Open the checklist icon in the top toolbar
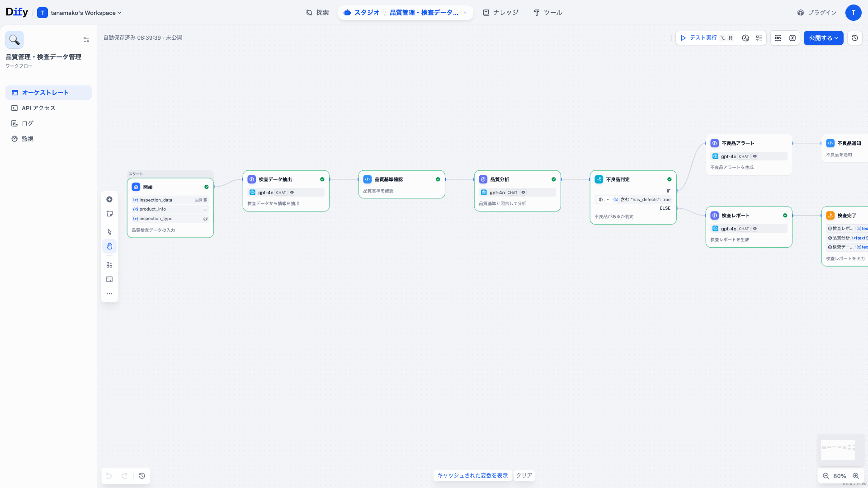 click(759, 38)
